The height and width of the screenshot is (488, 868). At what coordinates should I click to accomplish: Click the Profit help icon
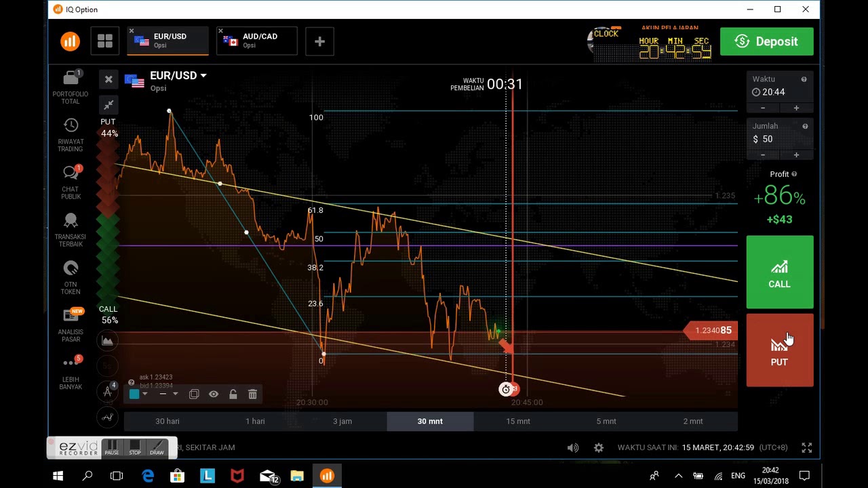[x=794, y=174]
